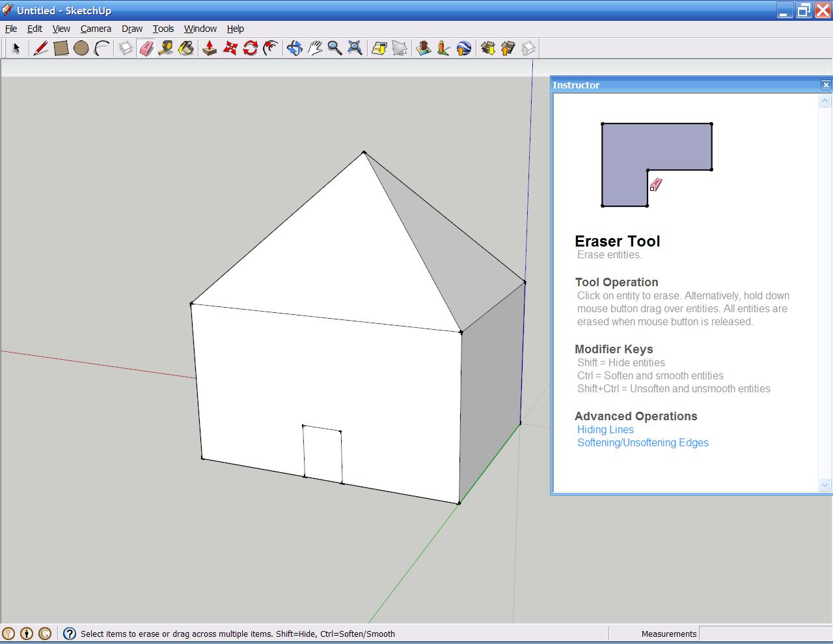
Task: Follow the Hiding Lines link
Action: point(605,429)
